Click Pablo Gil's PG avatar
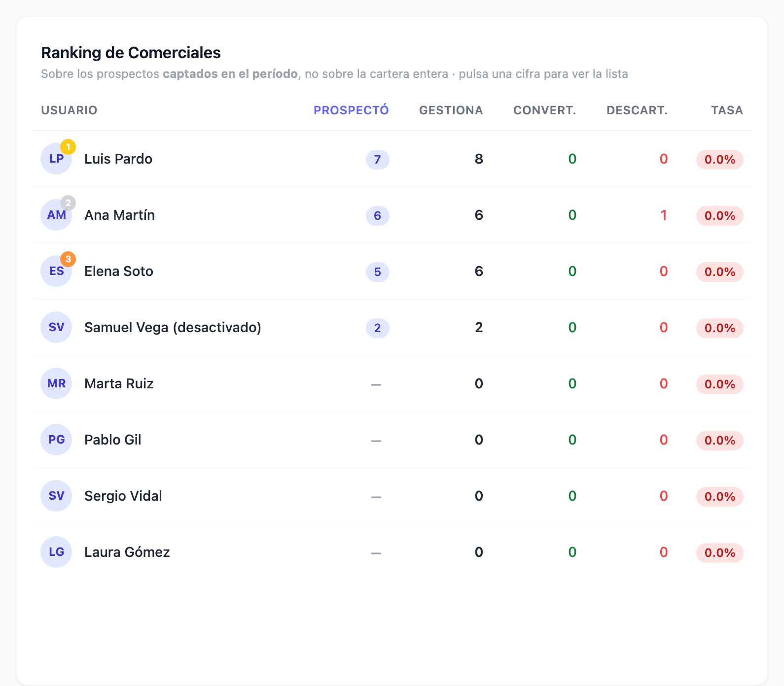Viewport: 784px width, 686px height. click(x=56, y=440)
